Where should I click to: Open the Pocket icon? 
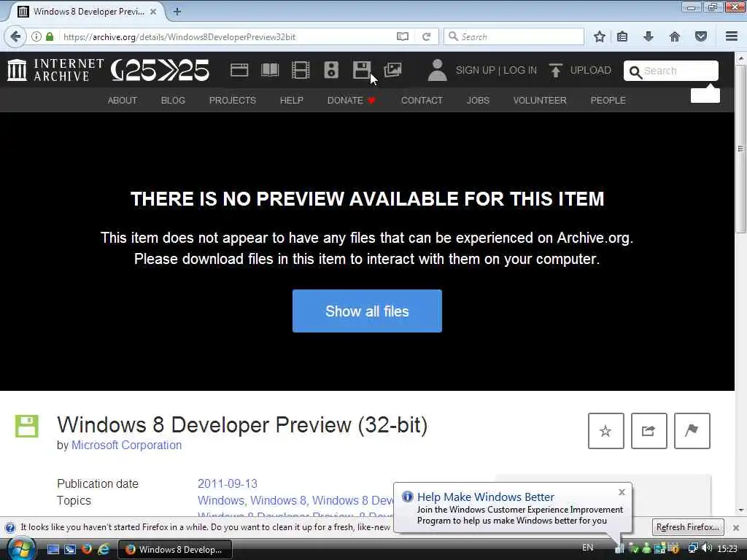coord(701,36)
